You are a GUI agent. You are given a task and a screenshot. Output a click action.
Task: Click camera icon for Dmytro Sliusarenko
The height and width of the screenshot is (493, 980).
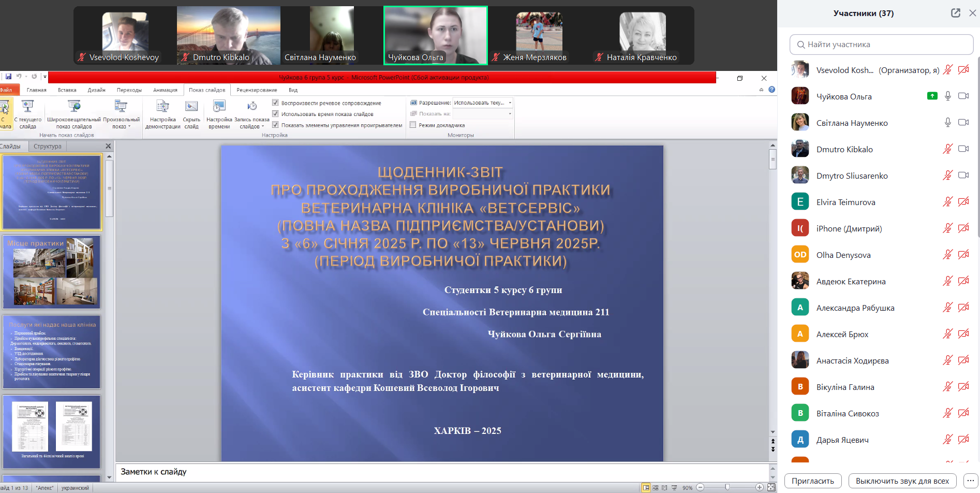(963, 176)
